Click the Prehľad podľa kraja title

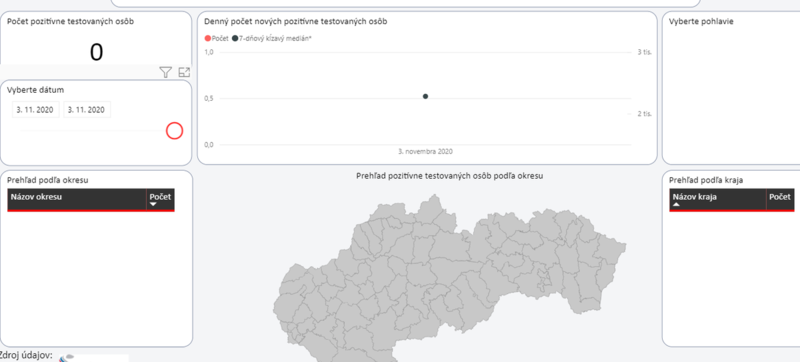[x=706, y=180]
